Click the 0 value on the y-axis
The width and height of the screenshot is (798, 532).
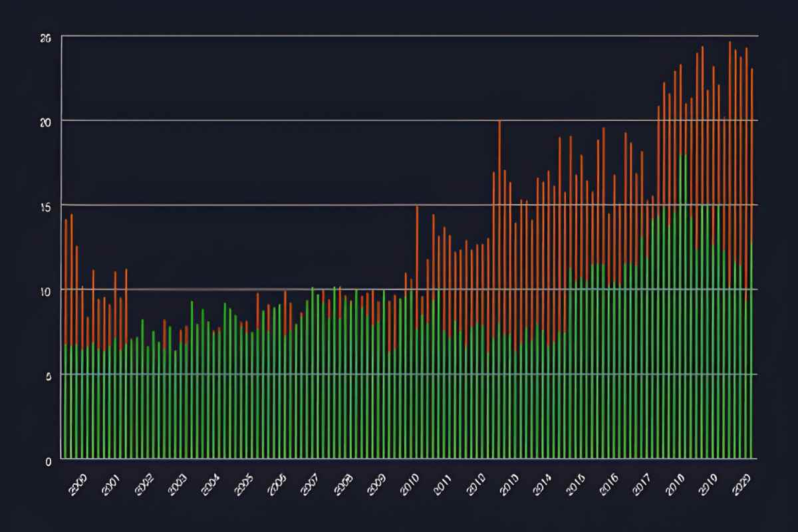[48, 461]
